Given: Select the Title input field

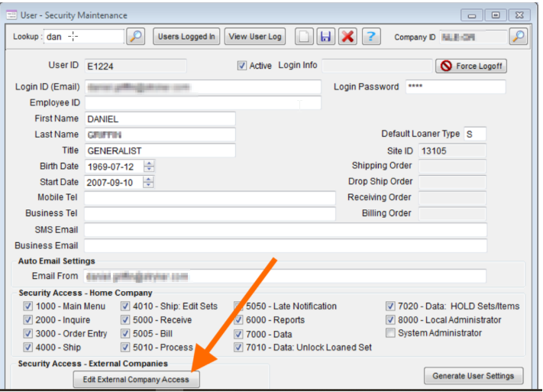Looking at the screenshot, I should click(x=159, y=151).
